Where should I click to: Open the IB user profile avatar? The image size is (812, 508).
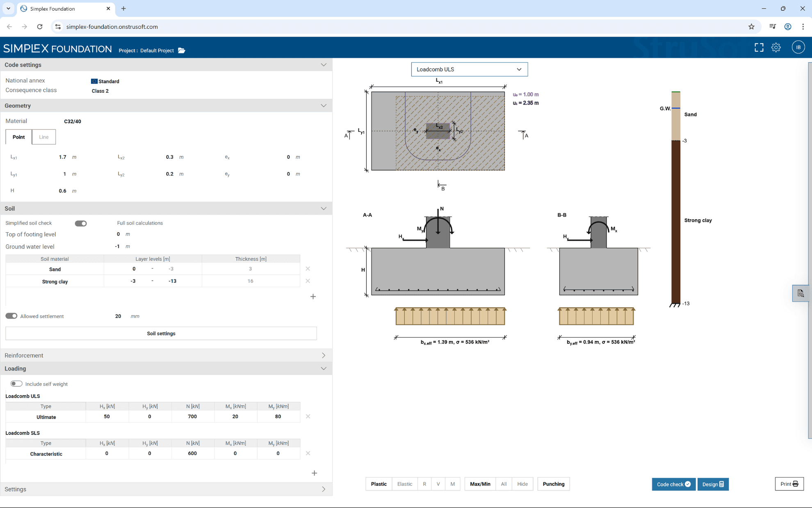click(x=798, y=47)
